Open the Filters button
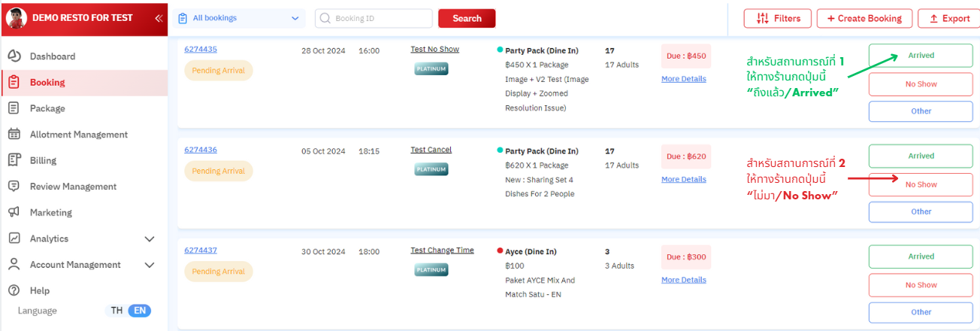 tap(777, 18)
